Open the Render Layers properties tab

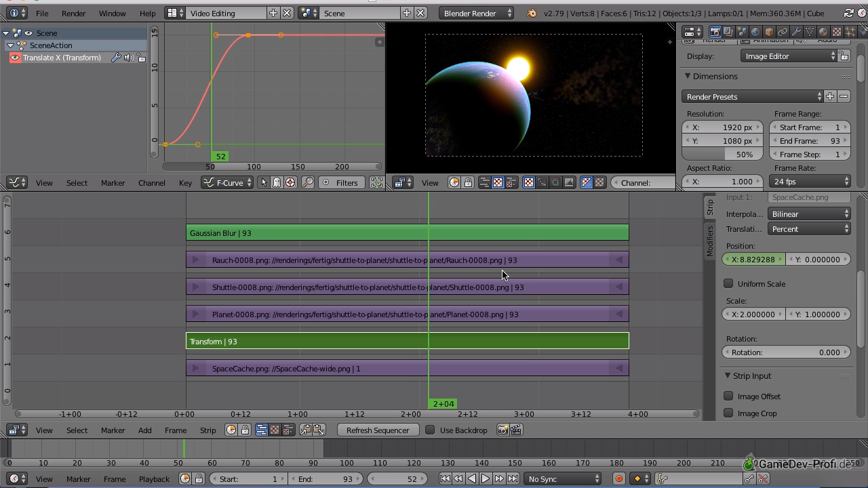pyautogui.click(x=728, y=32)
